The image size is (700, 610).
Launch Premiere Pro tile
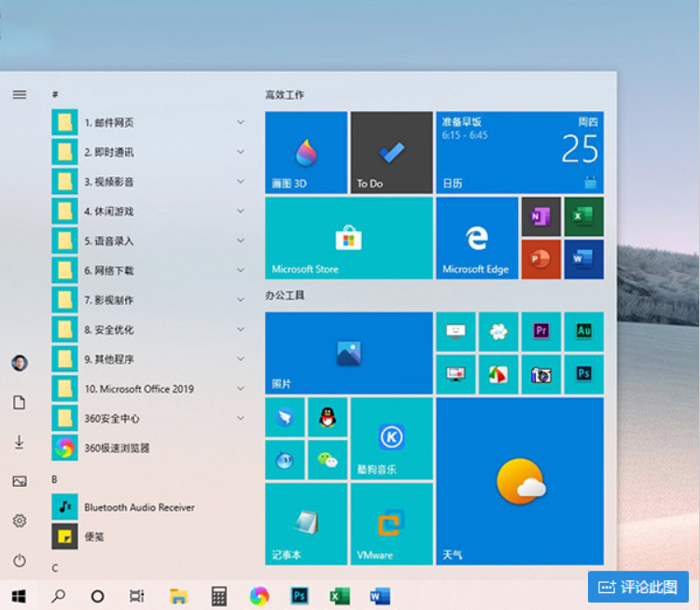(541, 331)
